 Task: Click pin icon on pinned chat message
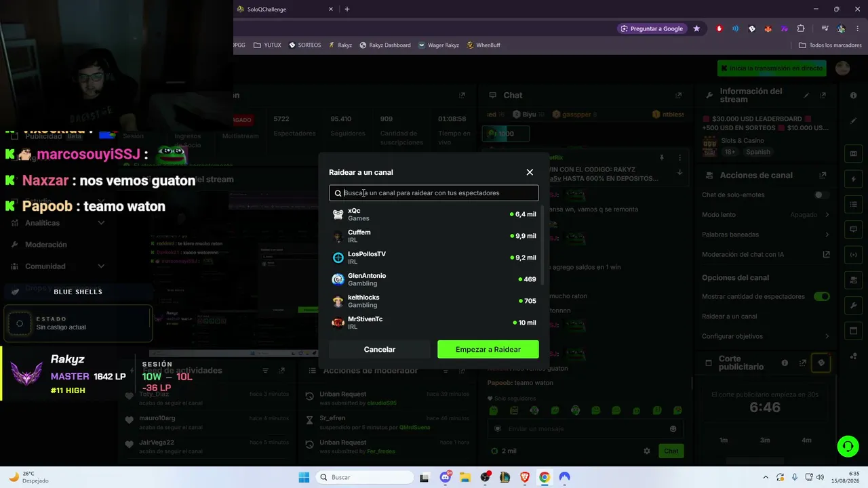tap(662, 158)
